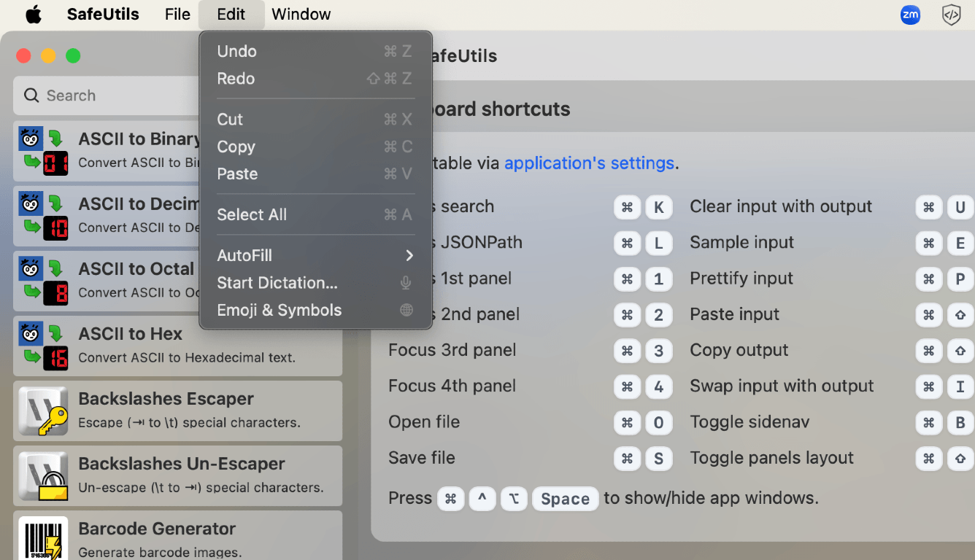Viewport: 975px width, 560px height.
Task: Open the File menu
Action: (x=177, y=15)
